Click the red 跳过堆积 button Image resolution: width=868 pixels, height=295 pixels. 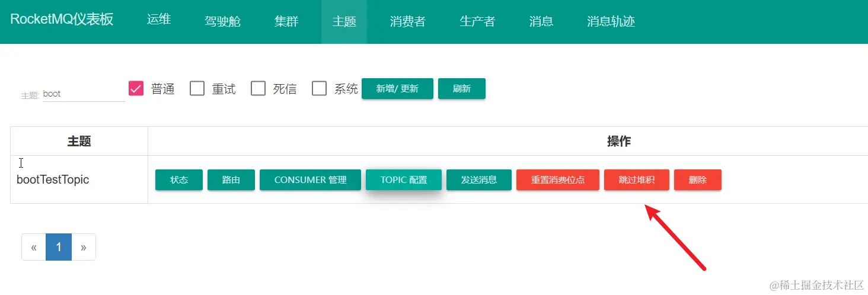[637, 180]
